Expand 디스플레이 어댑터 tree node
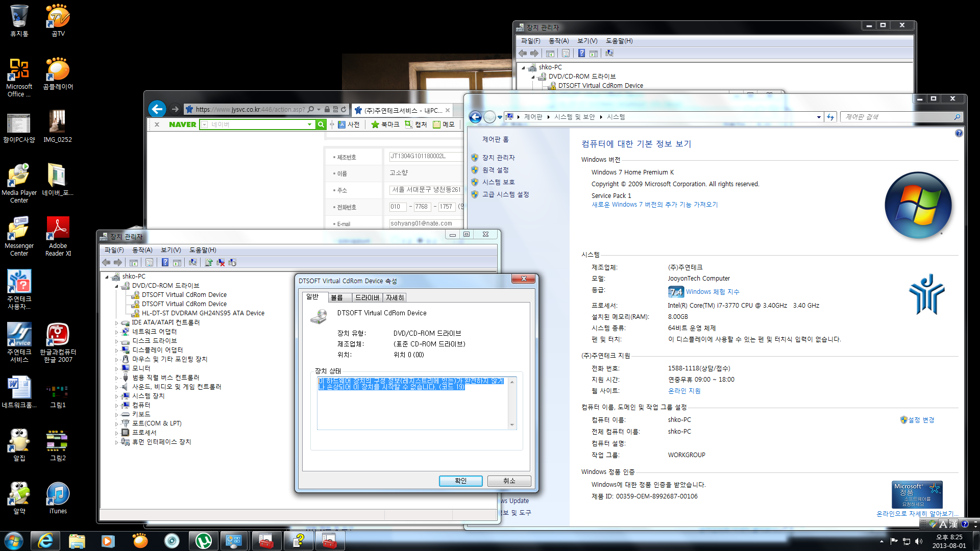This screenshot has width=980, height=551. coord(116,350)
